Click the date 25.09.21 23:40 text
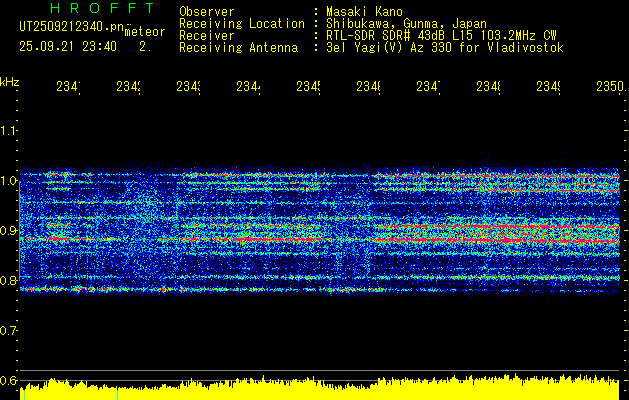 point(68,47)
